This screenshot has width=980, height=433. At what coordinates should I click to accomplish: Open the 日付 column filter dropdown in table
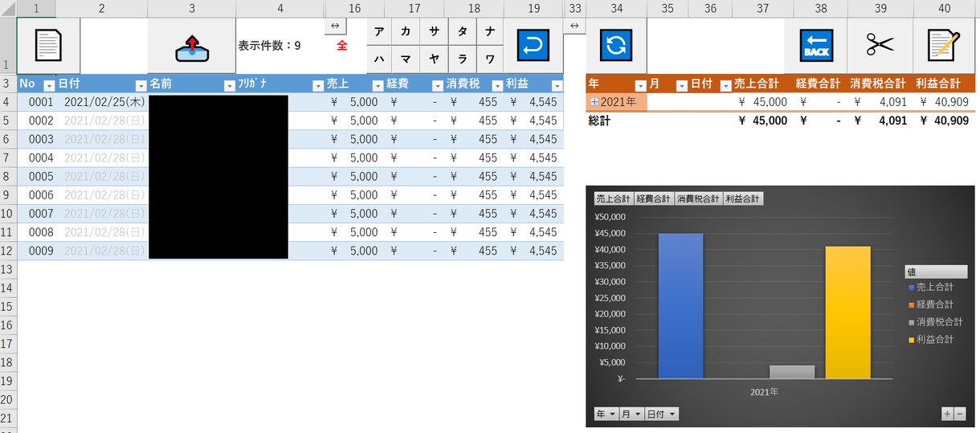pos(141,85)
